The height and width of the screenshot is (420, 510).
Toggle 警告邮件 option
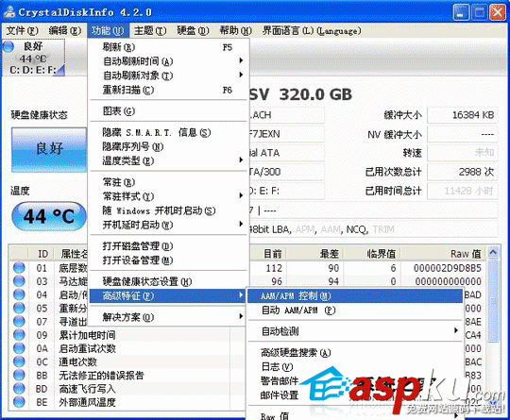pos(355,380)
